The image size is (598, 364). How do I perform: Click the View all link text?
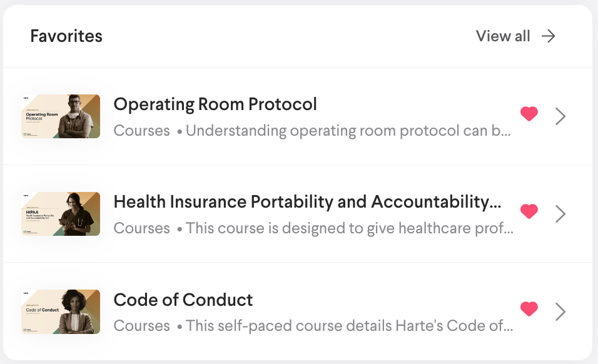503,36
